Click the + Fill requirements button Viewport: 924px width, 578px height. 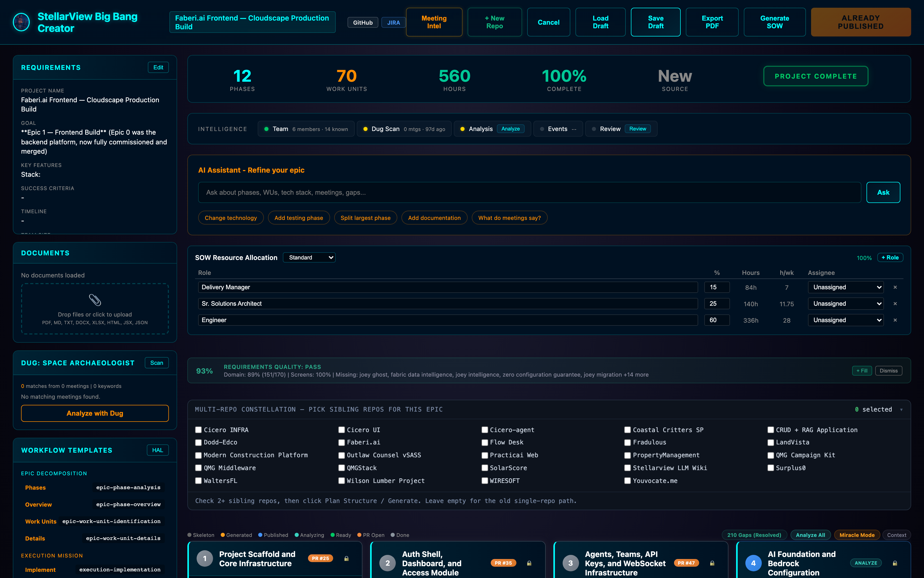pos(862,371)
